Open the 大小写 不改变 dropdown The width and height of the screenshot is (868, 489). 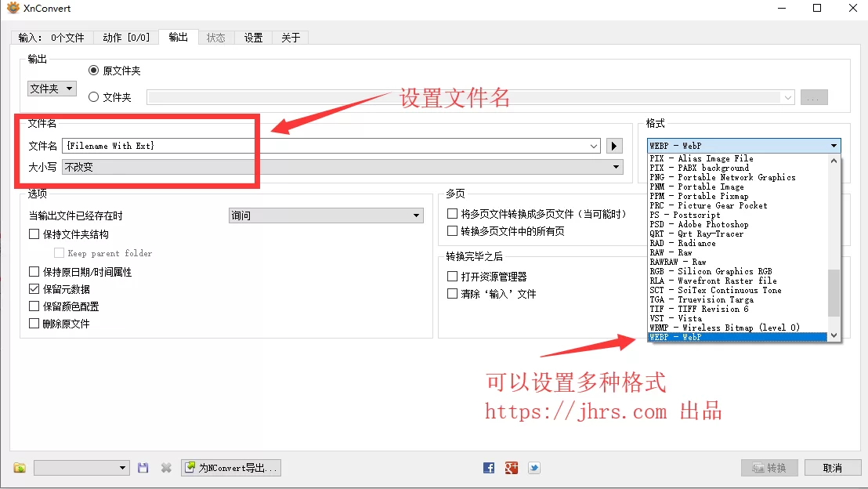click(x=342, y=167)
